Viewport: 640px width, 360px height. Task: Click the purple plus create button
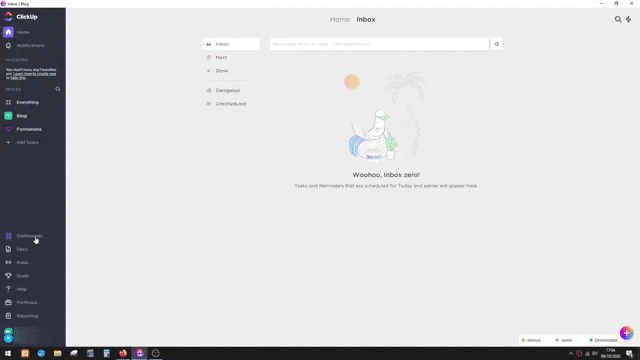(626, 333)
